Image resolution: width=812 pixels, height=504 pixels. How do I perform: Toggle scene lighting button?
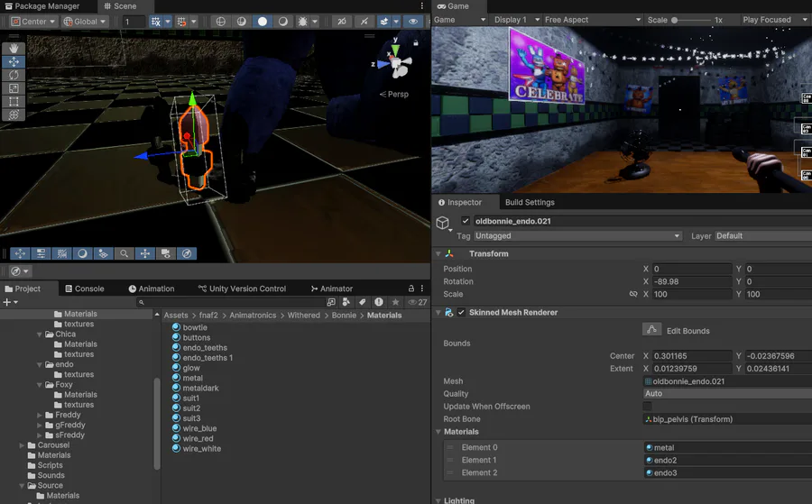[x=364, y=22]
